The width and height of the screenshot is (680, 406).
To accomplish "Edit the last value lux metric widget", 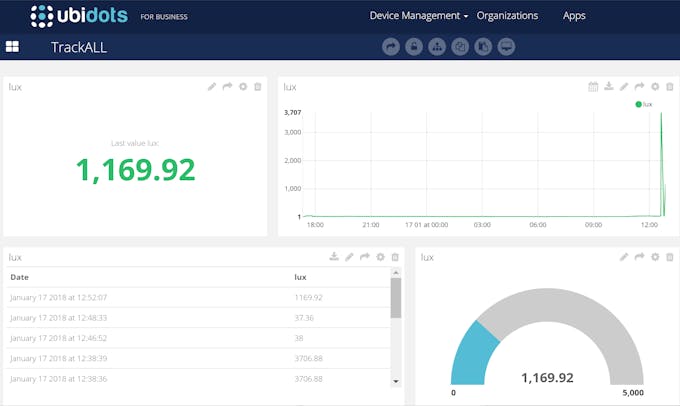I will click(x=212, y=87).
